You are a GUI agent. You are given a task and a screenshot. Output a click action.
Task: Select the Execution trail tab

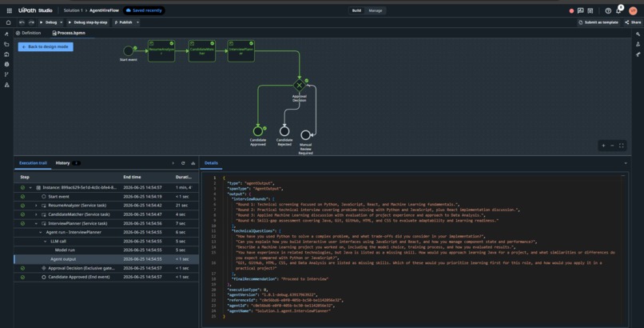click(x=33, y=163)
